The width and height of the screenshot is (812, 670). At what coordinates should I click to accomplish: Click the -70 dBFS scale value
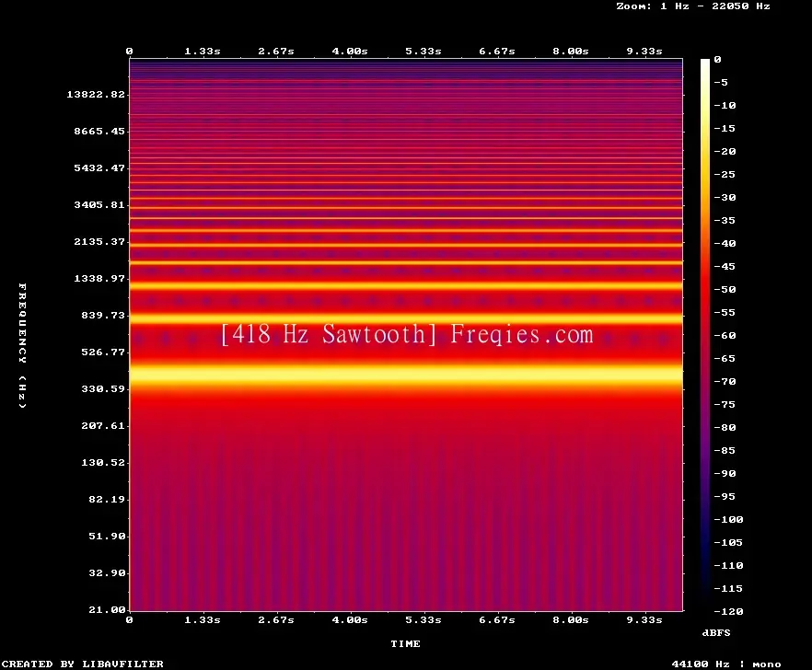(x=725, y=382)
